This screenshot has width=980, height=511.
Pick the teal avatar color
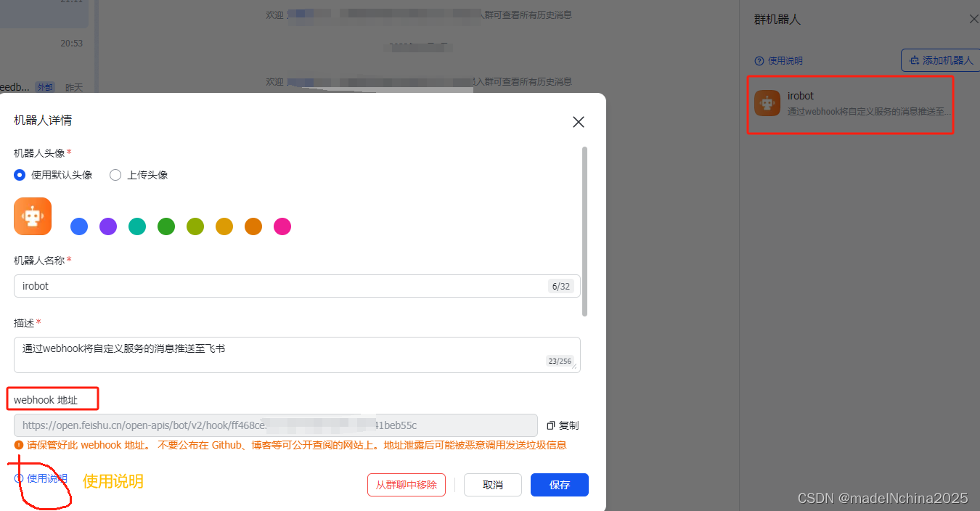(137, 226)
